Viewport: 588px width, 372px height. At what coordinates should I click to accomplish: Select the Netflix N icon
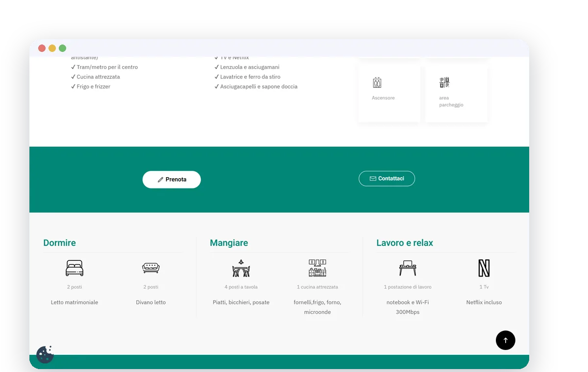click(x=484, y=268)
